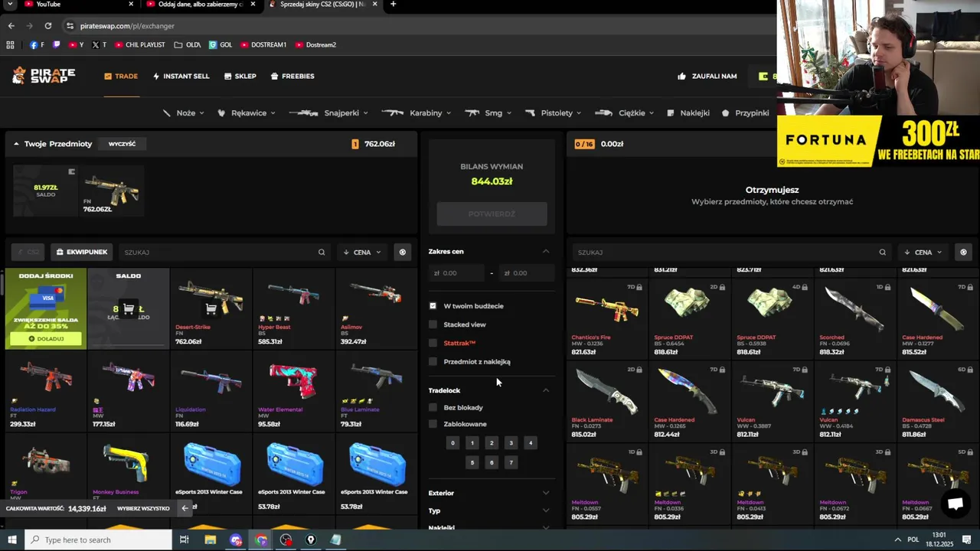Collapse the Tradelock section
The width and height of the screenshot is (980, 551).
pos(546,390)
